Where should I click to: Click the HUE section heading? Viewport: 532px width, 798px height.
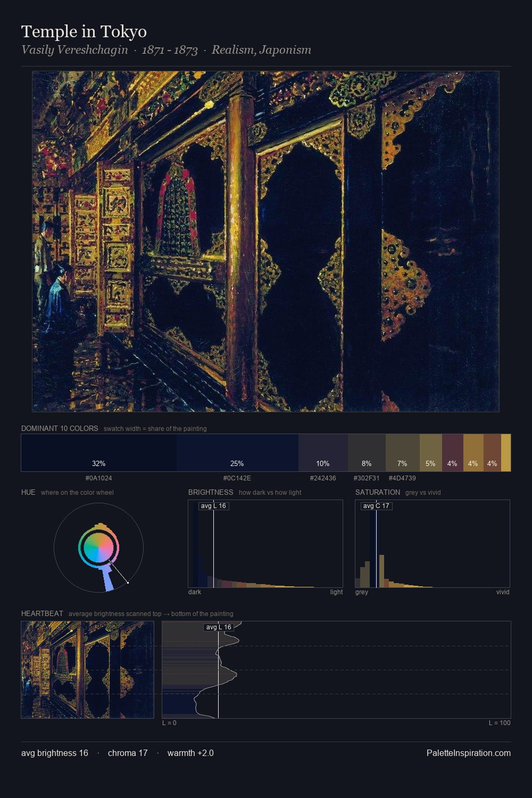point(28,492)
